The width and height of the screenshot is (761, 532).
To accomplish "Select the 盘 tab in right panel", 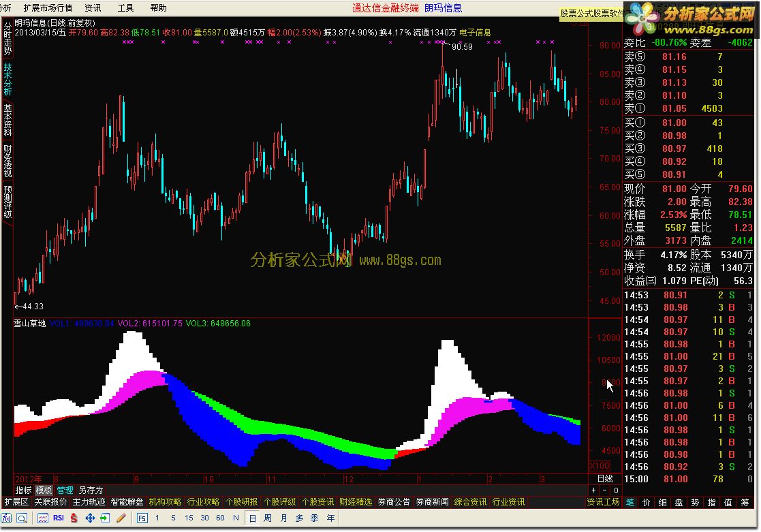I will click(679, 503).
